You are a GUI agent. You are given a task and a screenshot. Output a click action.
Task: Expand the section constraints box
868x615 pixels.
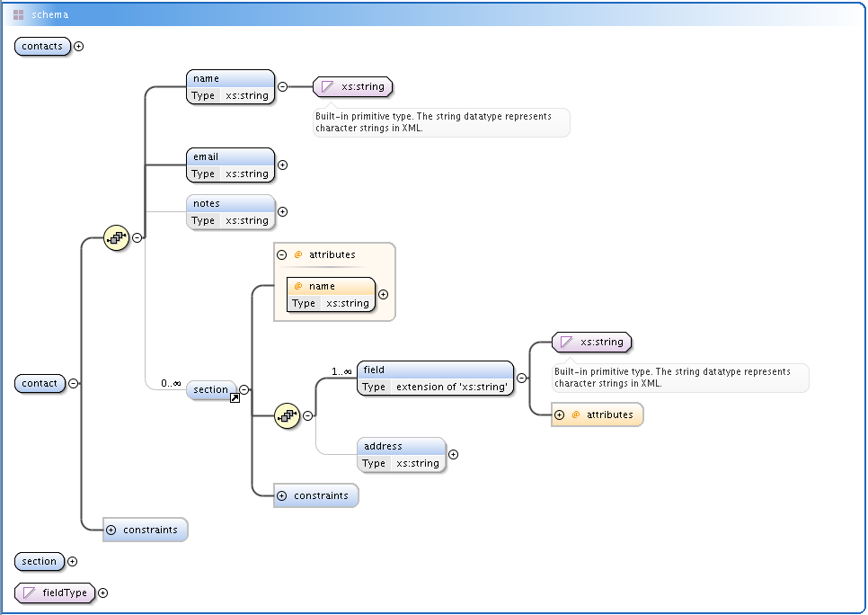(x=282, y=495)
